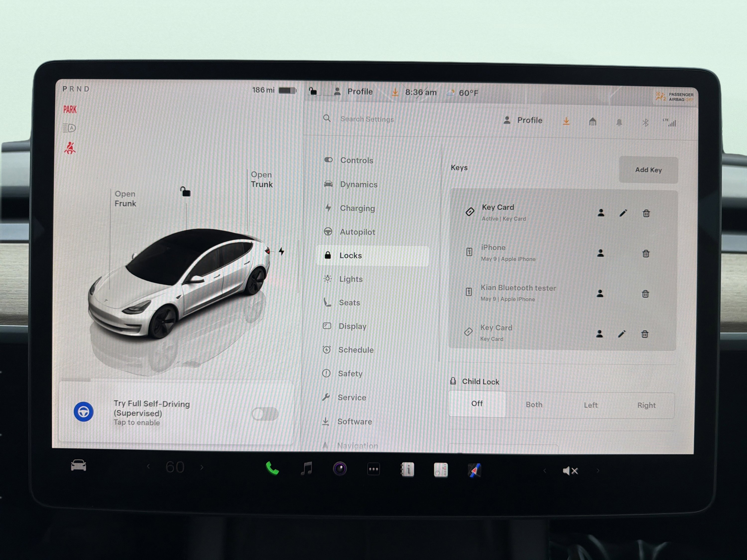The image size is (747, 560).
Task: Open the music app in the dock
Action: [307, 468]
